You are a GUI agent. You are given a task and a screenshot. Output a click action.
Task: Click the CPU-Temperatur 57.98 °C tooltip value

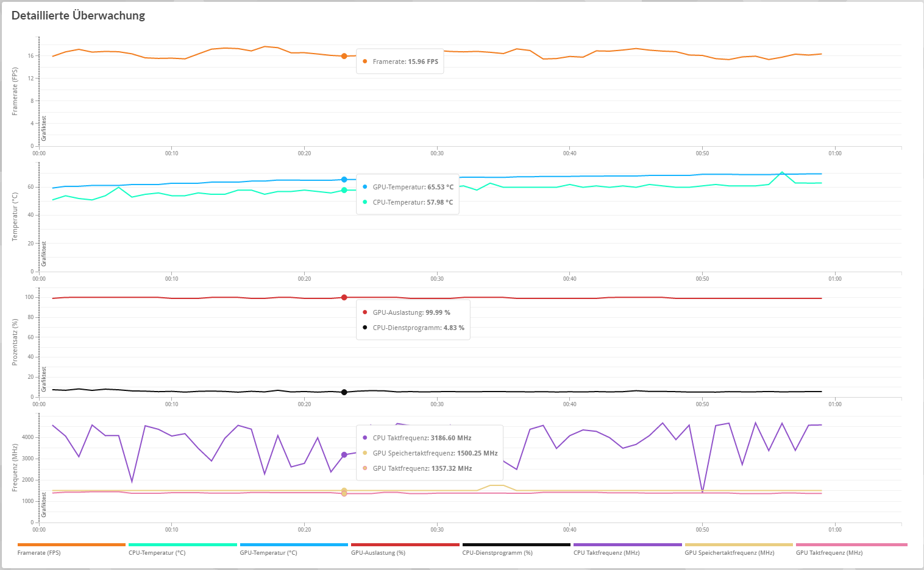pyautogui.click(x=440, y=203)
